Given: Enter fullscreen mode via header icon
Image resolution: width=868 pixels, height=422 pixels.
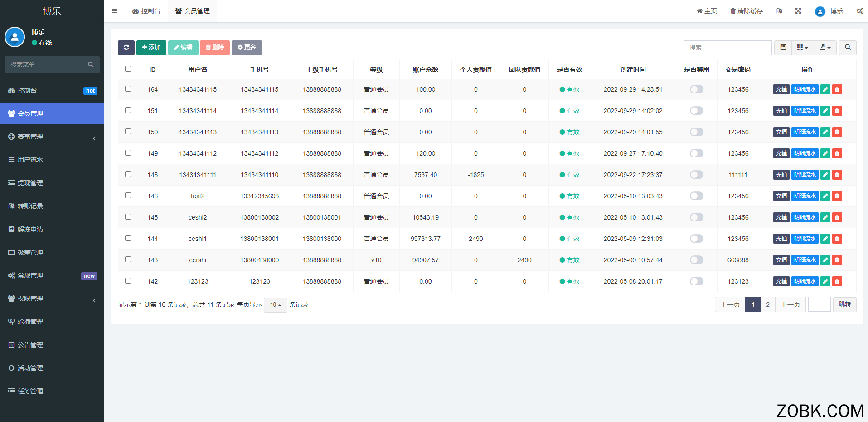Looking at the screenshot, I should click(798, 11).
